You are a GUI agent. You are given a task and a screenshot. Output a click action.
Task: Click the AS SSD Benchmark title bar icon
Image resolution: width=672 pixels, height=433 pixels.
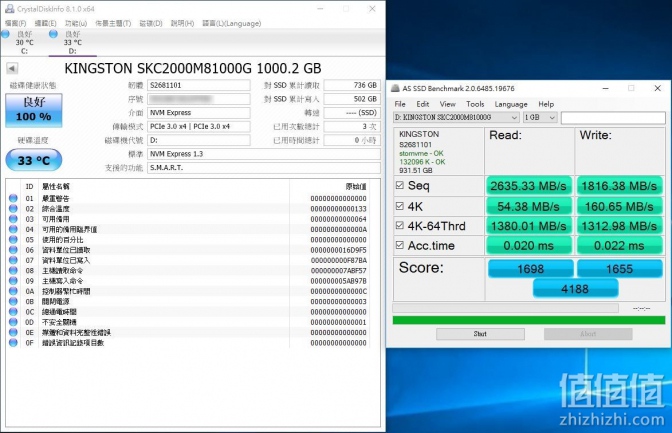tap(395, 88)
